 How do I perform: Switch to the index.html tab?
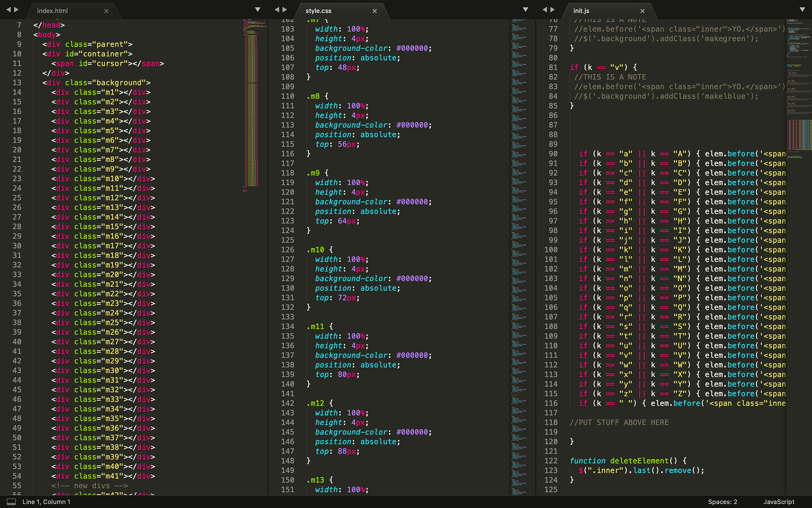[x=52, y=11]
